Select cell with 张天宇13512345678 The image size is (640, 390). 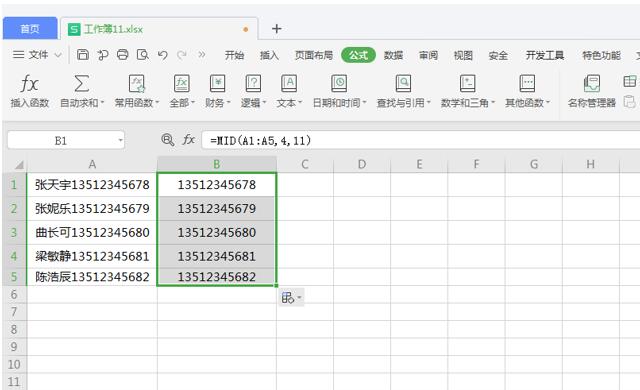(x=92, y=185)
